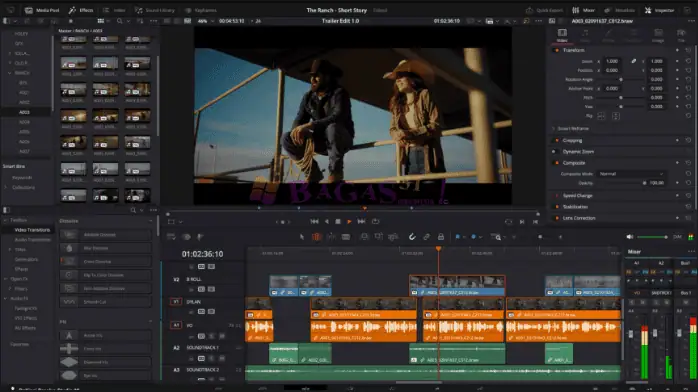
Task: Click the media pool search magnifier icon
Action: pos(119,21)
